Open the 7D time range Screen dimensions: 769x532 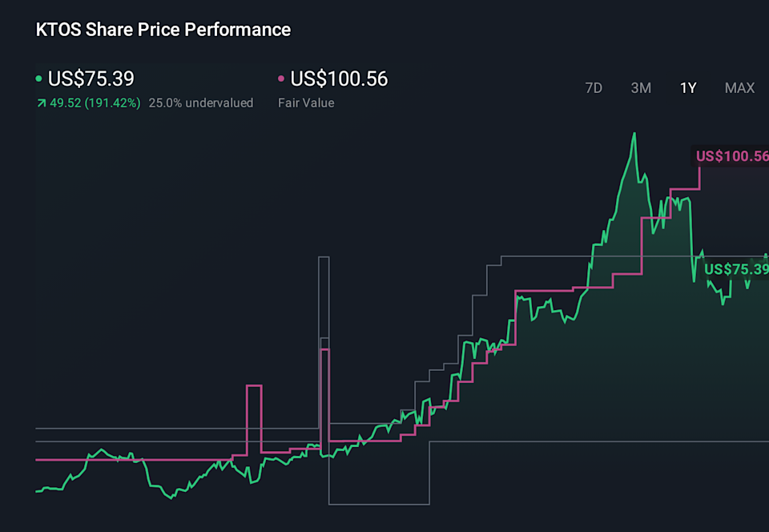[594, 88]
